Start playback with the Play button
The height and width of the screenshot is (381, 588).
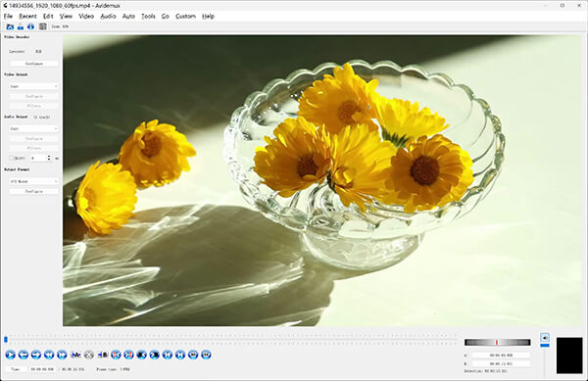[x=10, y=355]
